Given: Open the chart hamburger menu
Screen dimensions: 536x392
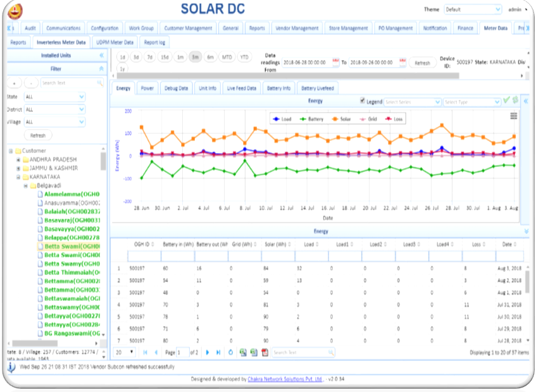Looking at the screenshot, I should [513, 116].
